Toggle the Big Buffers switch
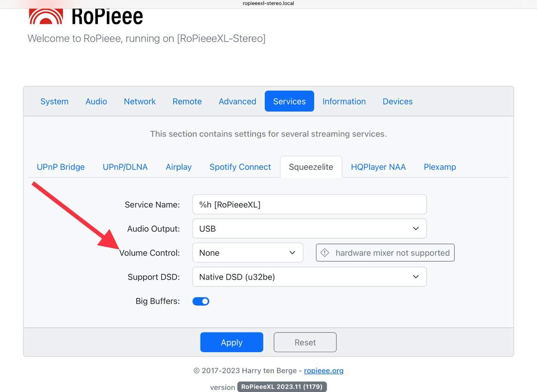Screen dimensions: 537x392 [201, 301]
